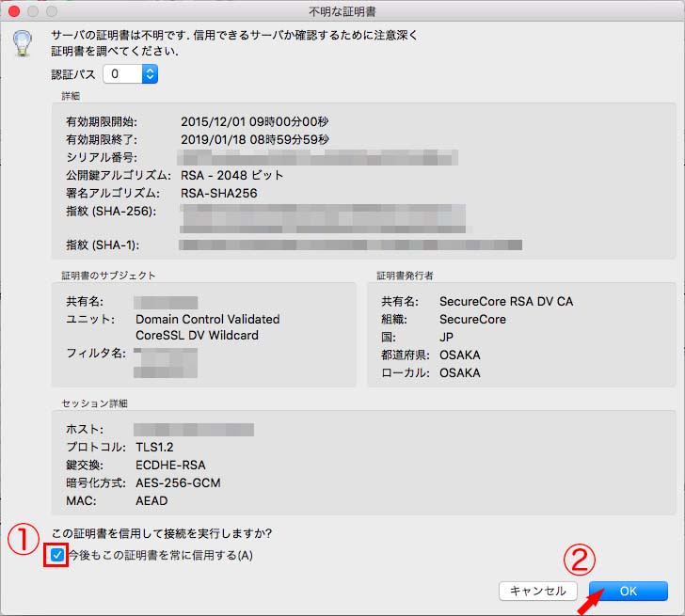Click the この証明書を信用して接続を実行しますか? prompt

162,533
